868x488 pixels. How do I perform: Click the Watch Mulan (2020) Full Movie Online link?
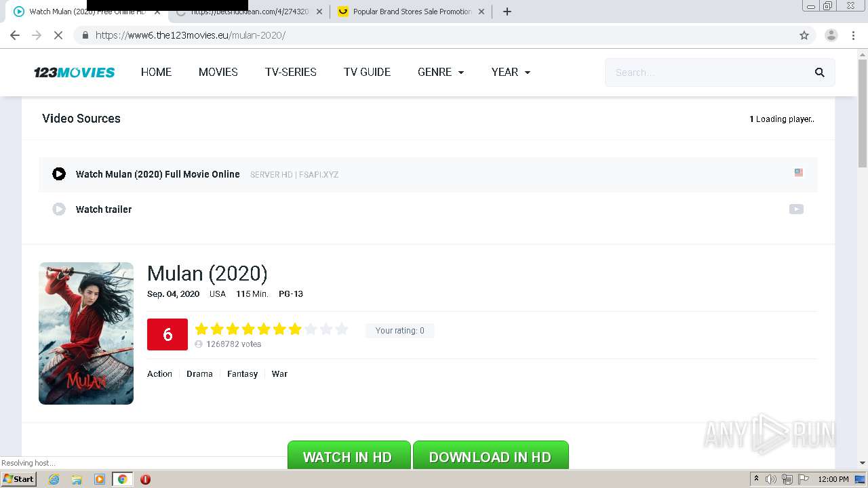(x=158, y=174)
